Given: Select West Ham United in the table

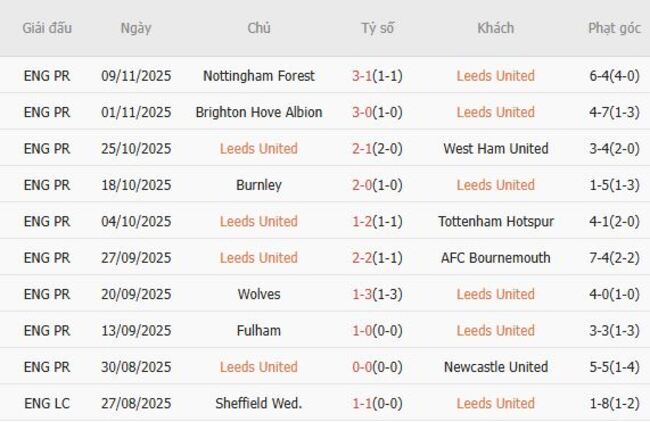Looking at the screenshot, I should pyautogui.click(x=495, y=149).
